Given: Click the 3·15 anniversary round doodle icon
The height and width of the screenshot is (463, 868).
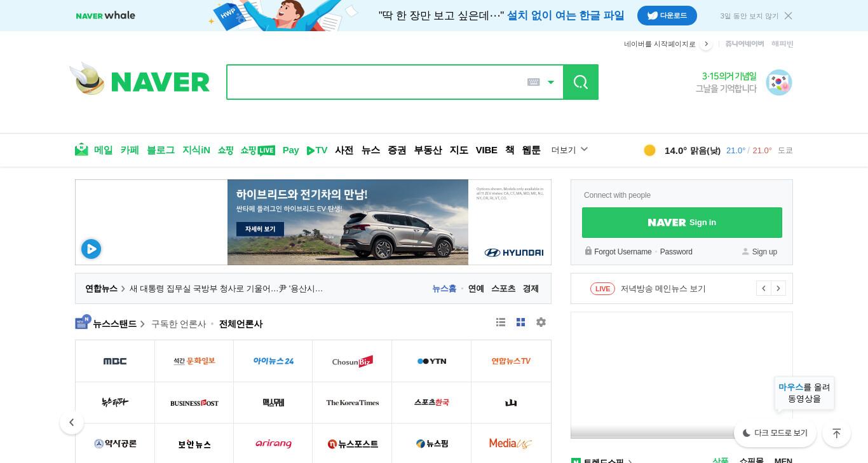Looking at the screenshot, I should click(778, 83).
